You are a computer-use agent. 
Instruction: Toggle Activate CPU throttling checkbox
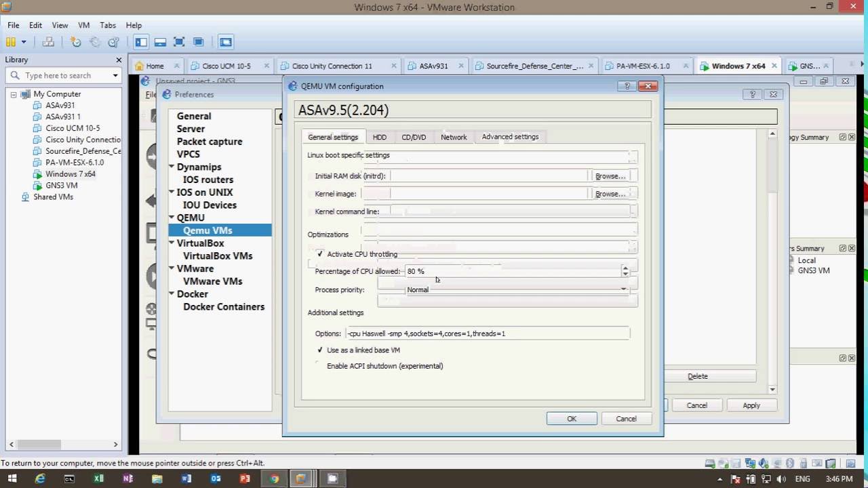pyautogui.click(x=320, y=254)
